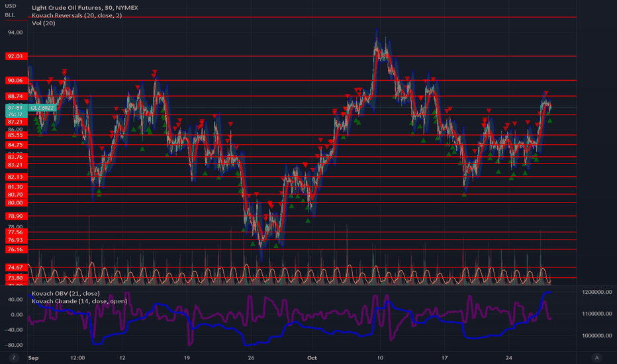Click the 26 date on time axis
This screenshot has height=364, width=617.
click(251, 357)
